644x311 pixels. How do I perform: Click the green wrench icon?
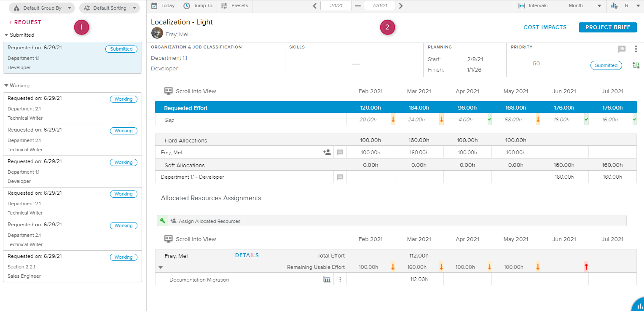pos(162,221)
